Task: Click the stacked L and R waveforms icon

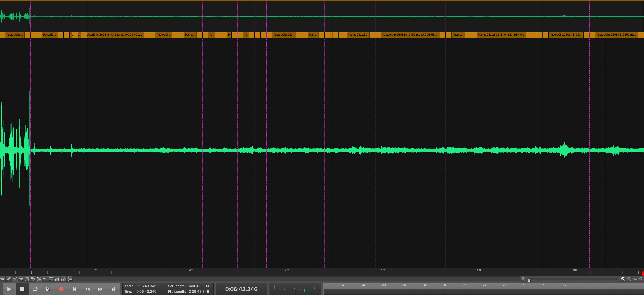Action: pos(27,279)
